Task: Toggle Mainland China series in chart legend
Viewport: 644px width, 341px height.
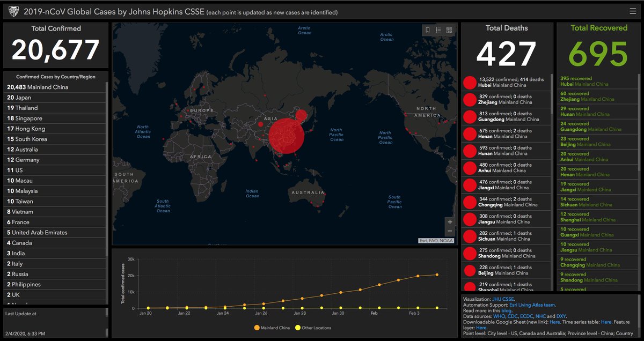Action: pos(272,328)
